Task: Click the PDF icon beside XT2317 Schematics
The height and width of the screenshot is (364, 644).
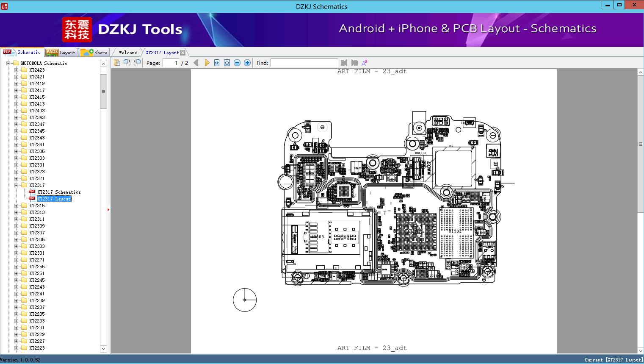Action: pos(32,192)
